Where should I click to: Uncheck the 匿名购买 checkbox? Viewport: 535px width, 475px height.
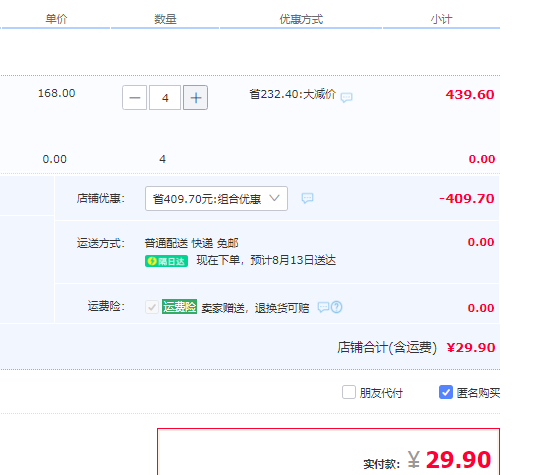click(x=446, y=392)
